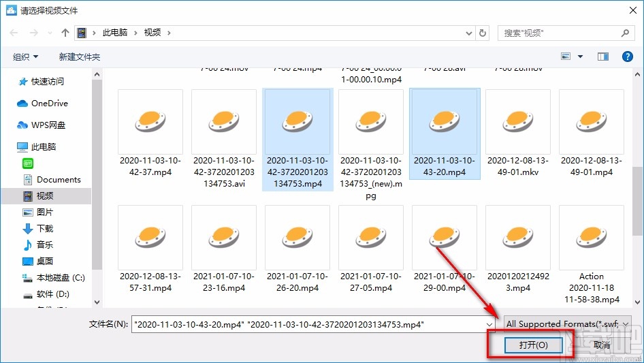Viewport: 644px width, 363px height.
Task: Select file 2020-11-03-10-42-37.mp4 thumbnail
Action: 150,122
